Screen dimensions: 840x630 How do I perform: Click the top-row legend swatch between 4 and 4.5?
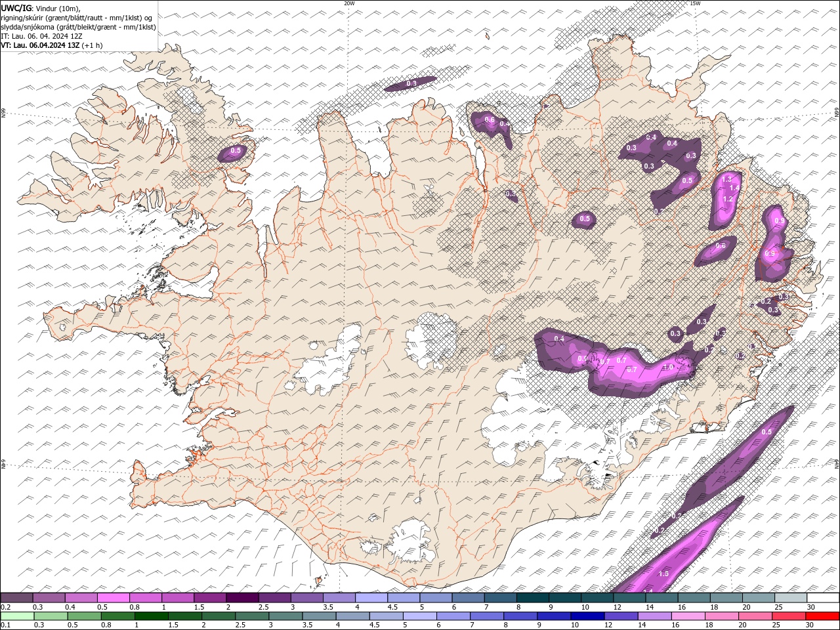click(371, 598)
